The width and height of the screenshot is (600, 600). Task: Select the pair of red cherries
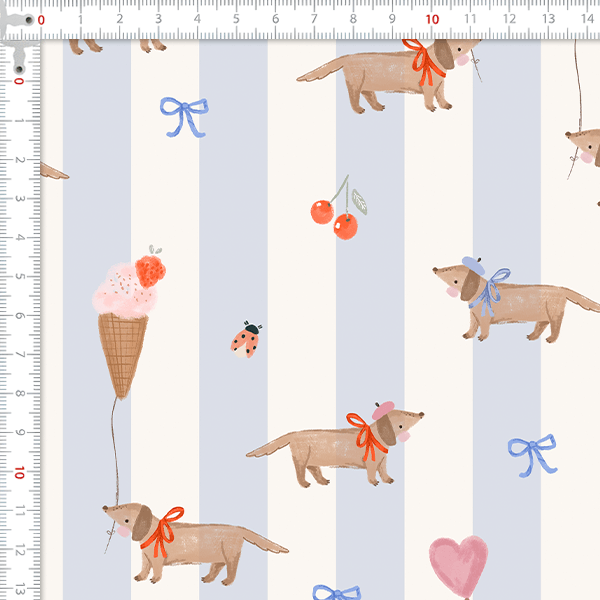coord(334,217)
